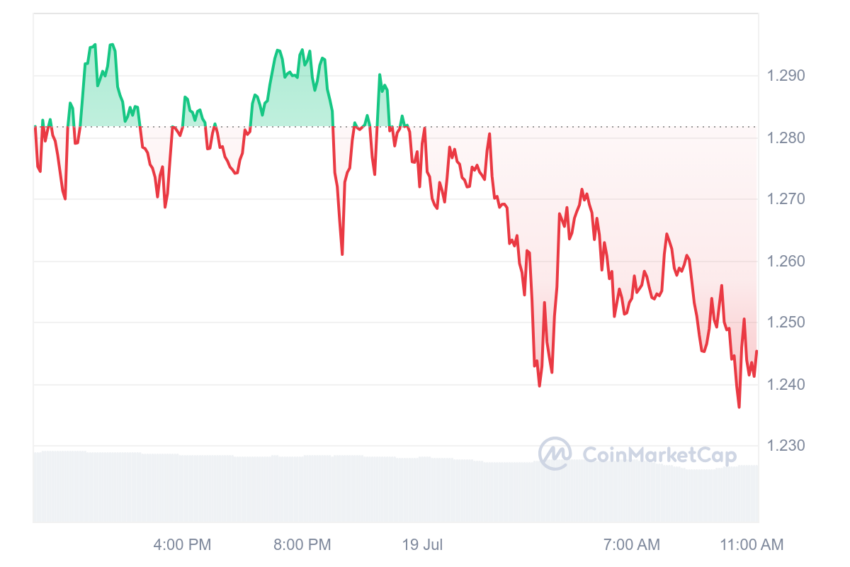The image size is (850, 567).
Task: Click the 1.270 price axis label
Action: coord(785,199)
